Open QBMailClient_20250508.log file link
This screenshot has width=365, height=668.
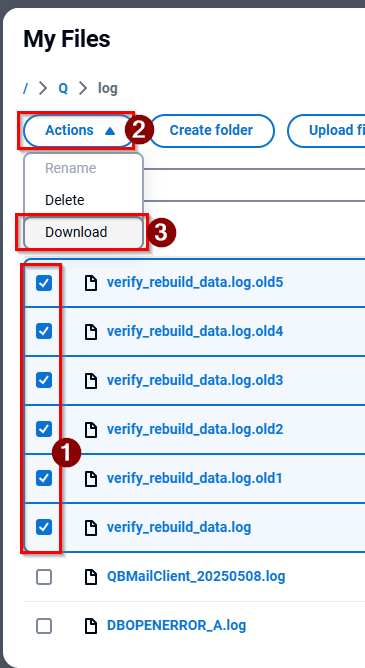tap(196, 577)
